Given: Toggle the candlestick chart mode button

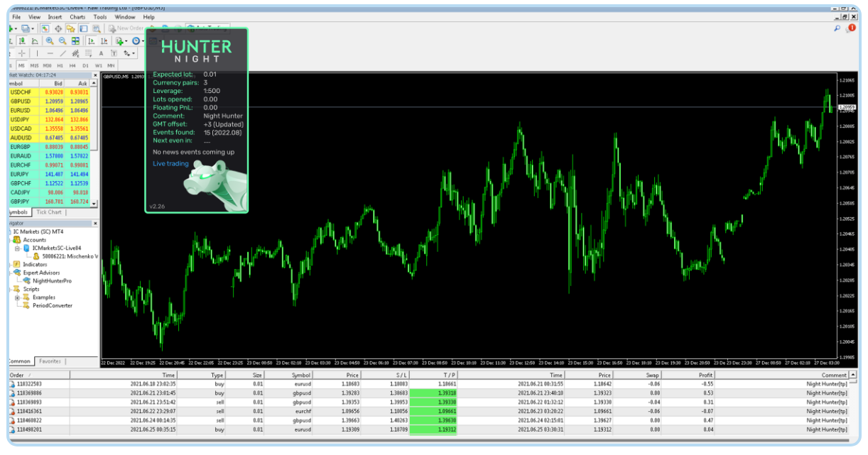Looking at the screenshot, I should coord(23,41).
